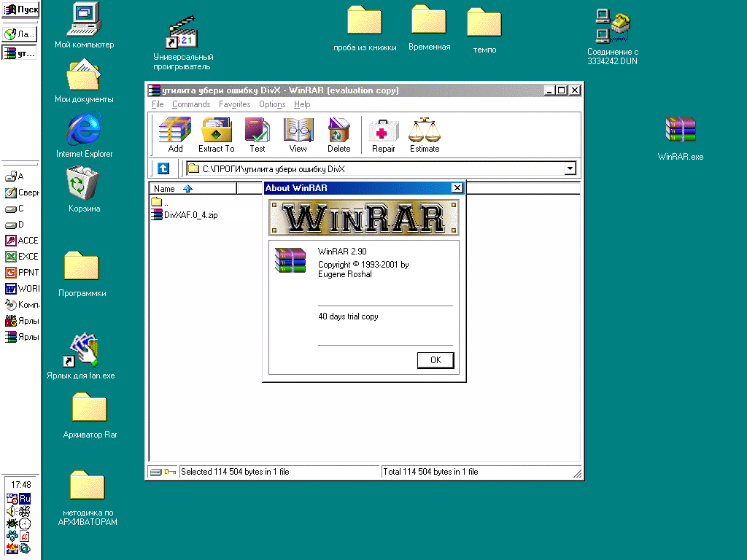Image resolution: width=747 pixels, height=560 pixels.
Task: Click the ут... WinRAR taskbar button
Action: point(20,53)
